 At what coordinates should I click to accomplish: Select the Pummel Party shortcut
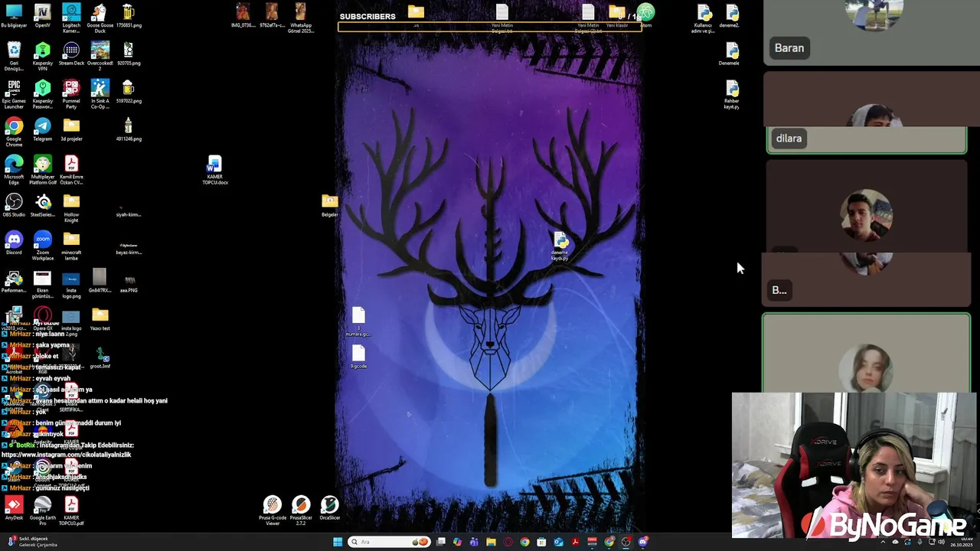pyautogui.click(x=71, y=94)
